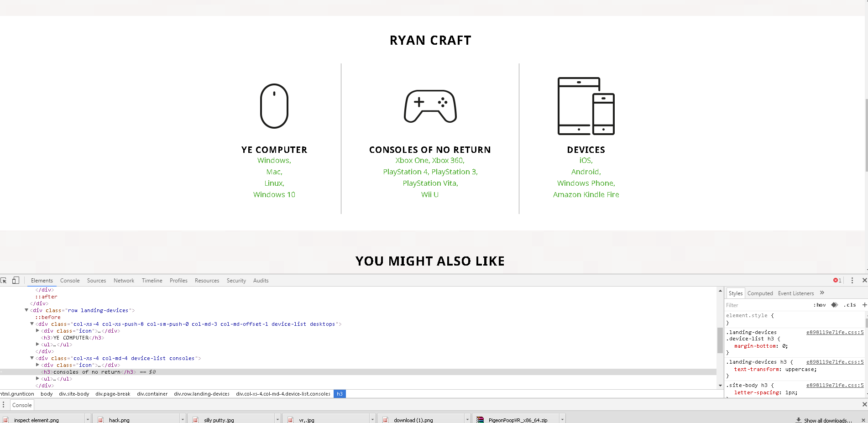Open css source link for .landing-devices h3 rule
Viewport: 868px width, 423px height.
click(x=835, y=362)
